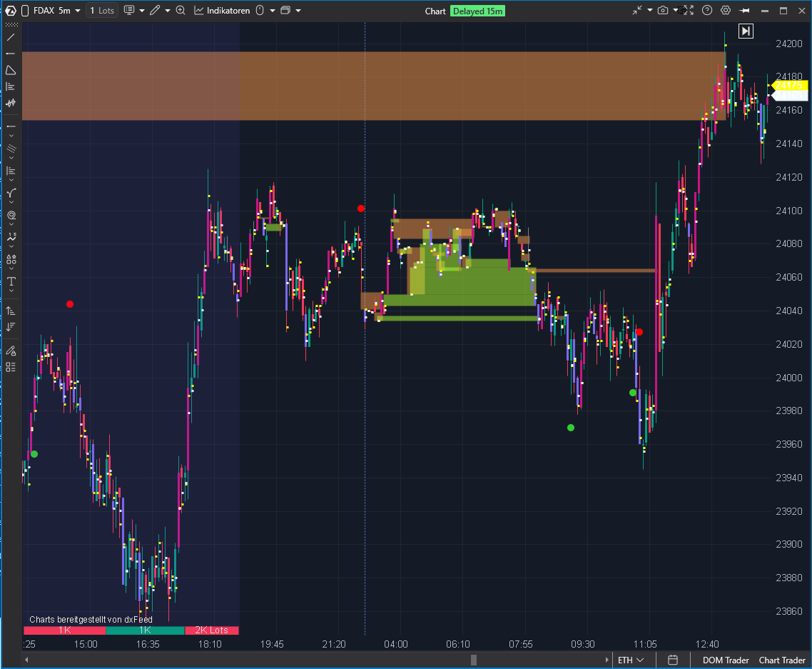The height and width of the screenshot is (669, 812).
Task: Select the trend line drawing tool
Action: click(11, 37)
